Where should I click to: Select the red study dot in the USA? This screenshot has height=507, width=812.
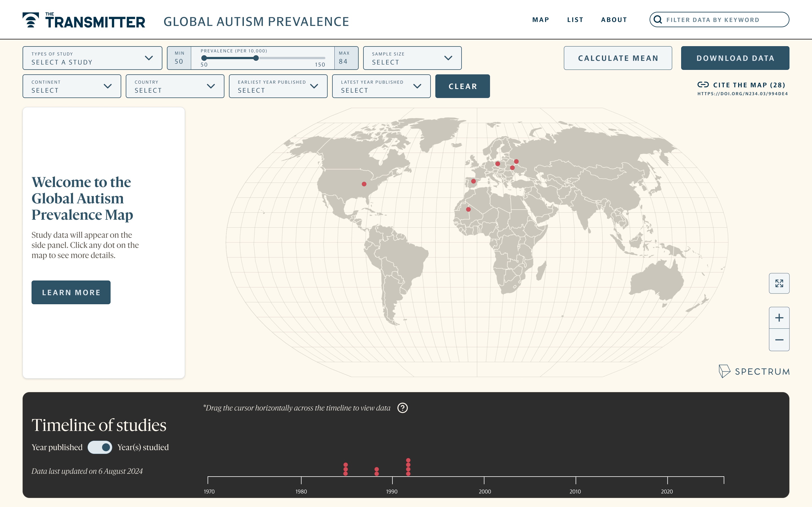(x=364, y=184)
